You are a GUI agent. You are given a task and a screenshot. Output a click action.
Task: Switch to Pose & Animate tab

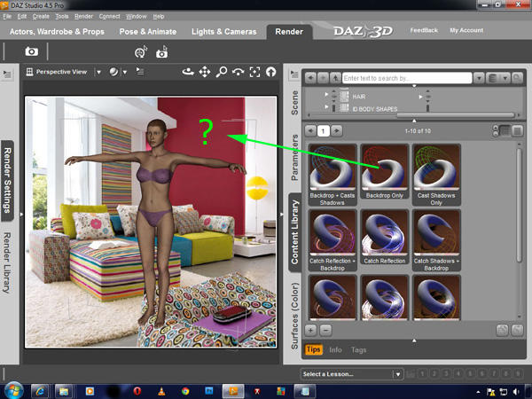pos(148,32)
